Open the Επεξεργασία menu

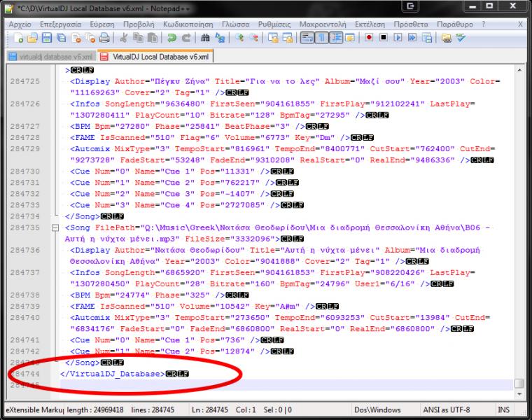[x=61, y=24]
